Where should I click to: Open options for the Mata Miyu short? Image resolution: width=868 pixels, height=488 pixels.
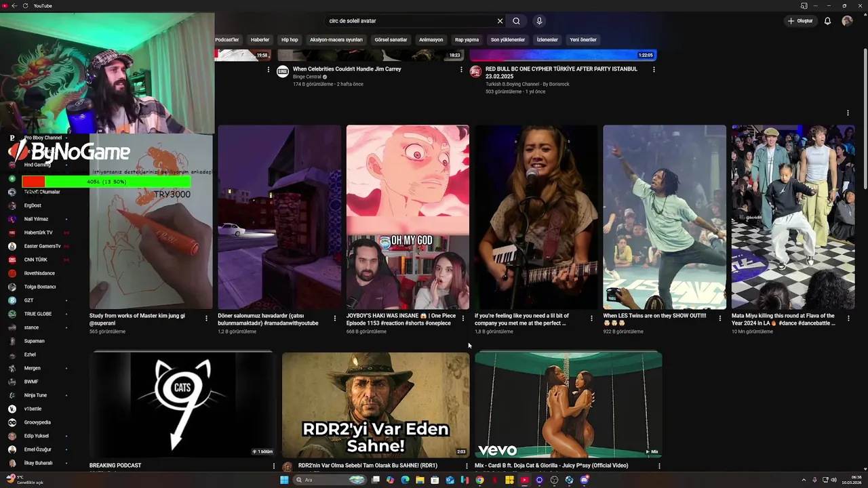(848, 318)
